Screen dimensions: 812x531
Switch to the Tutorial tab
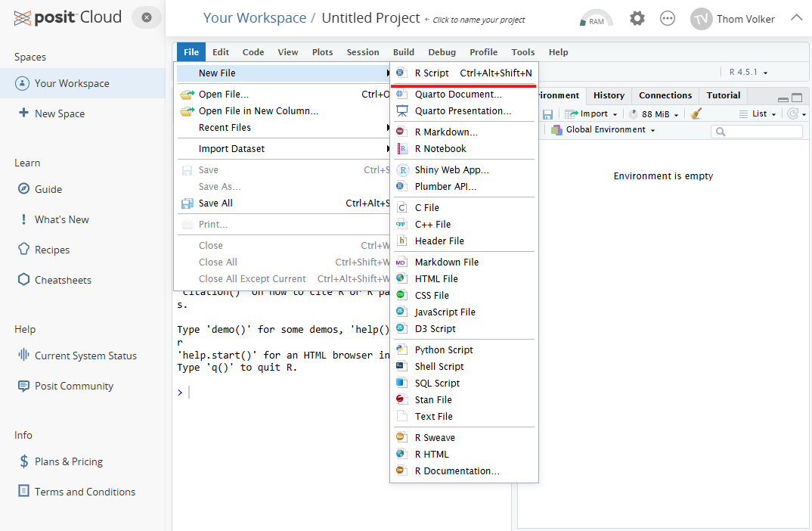[724, 95]
